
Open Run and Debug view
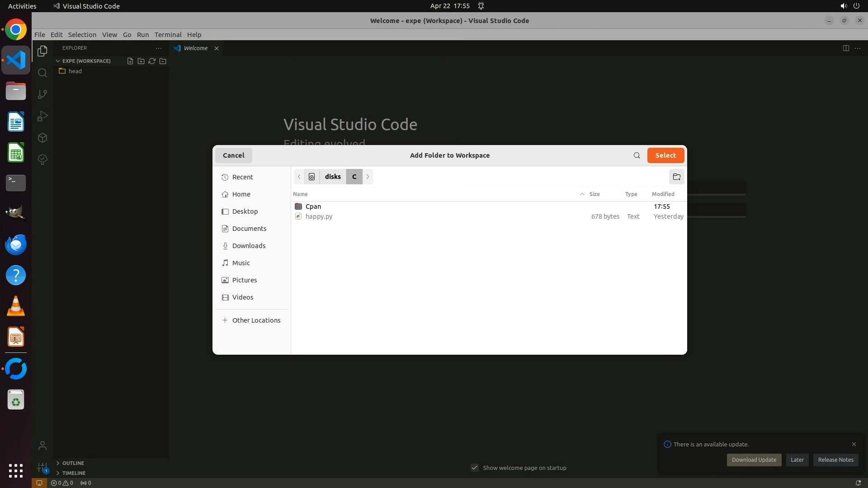[42, 116]
